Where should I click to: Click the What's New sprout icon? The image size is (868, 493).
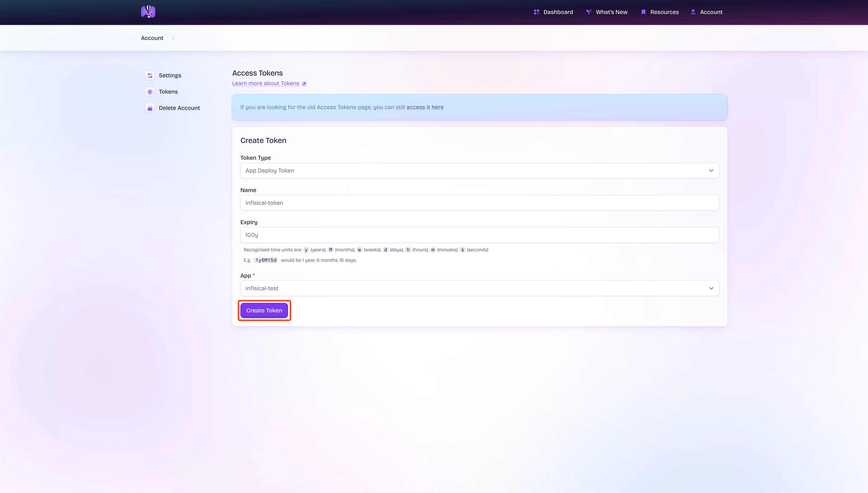click(x=589, y=12)
